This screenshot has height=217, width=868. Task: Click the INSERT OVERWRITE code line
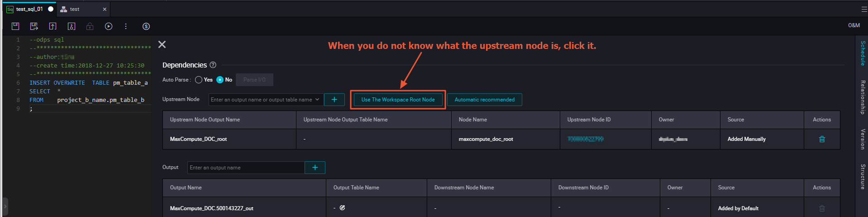pyautogui.click(x=89, y=83)
